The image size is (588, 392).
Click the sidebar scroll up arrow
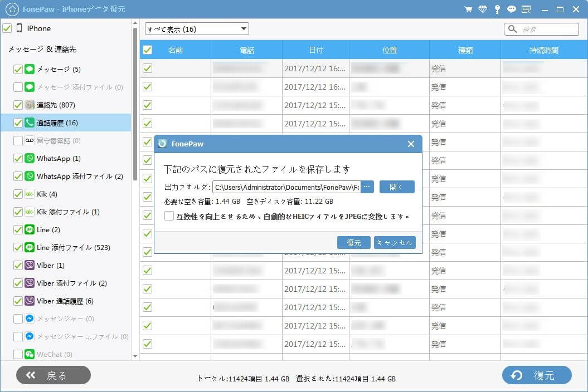[x=135, y=23]
